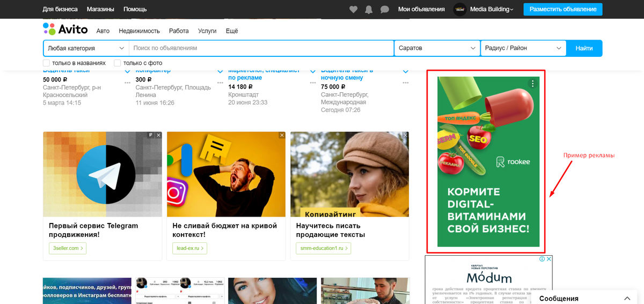Close the Modum banner ad
Viewport: 644px width, 304px height.
(549, 259)
